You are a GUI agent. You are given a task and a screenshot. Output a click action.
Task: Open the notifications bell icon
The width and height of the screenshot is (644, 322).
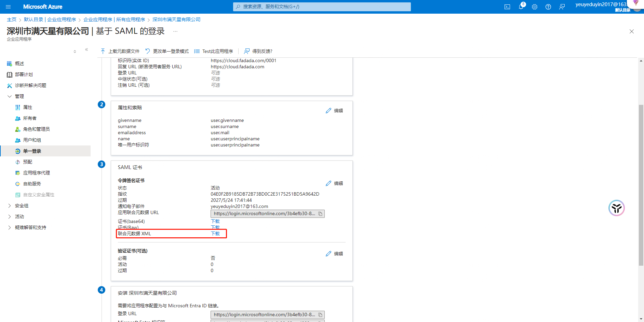coord(521,7)
